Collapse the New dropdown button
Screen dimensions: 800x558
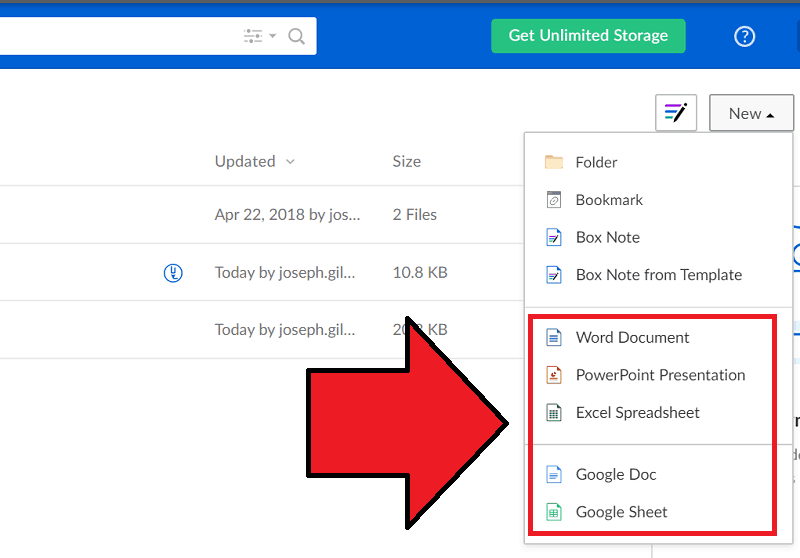[x=751, y=113]
